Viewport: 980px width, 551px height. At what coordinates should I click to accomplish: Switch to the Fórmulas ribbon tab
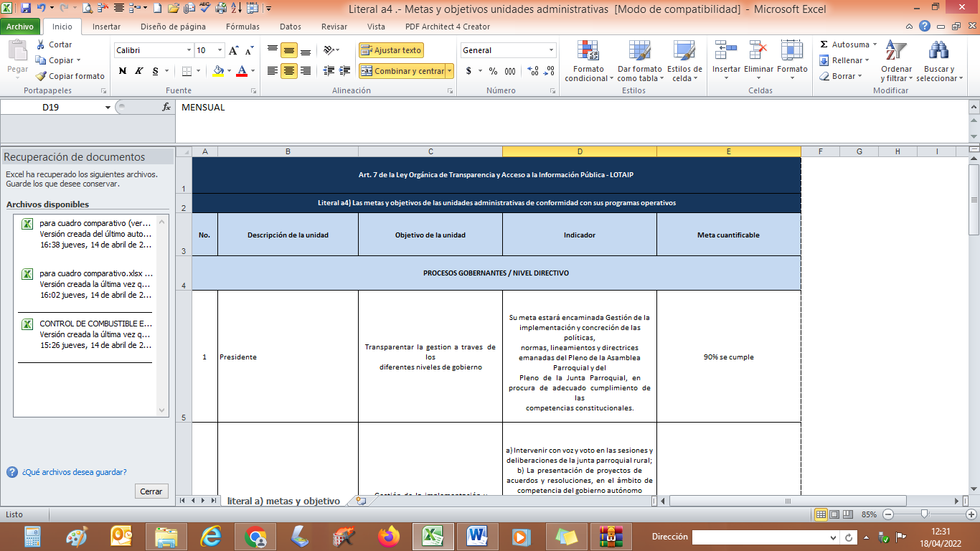[242, 27]
